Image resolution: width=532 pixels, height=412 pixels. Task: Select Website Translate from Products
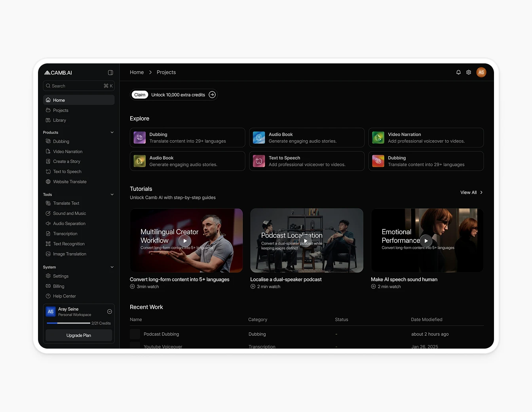pos(70,181)
